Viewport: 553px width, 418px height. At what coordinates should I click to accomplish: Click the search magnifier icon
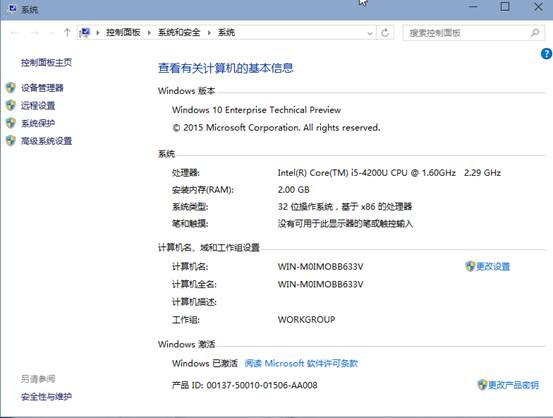pos(535,33)
